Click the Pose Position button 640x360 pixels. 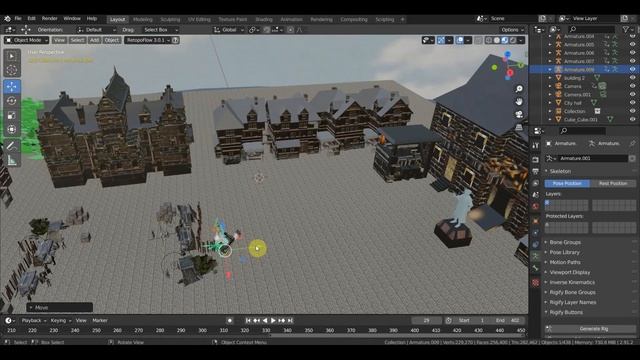(567, 184)
